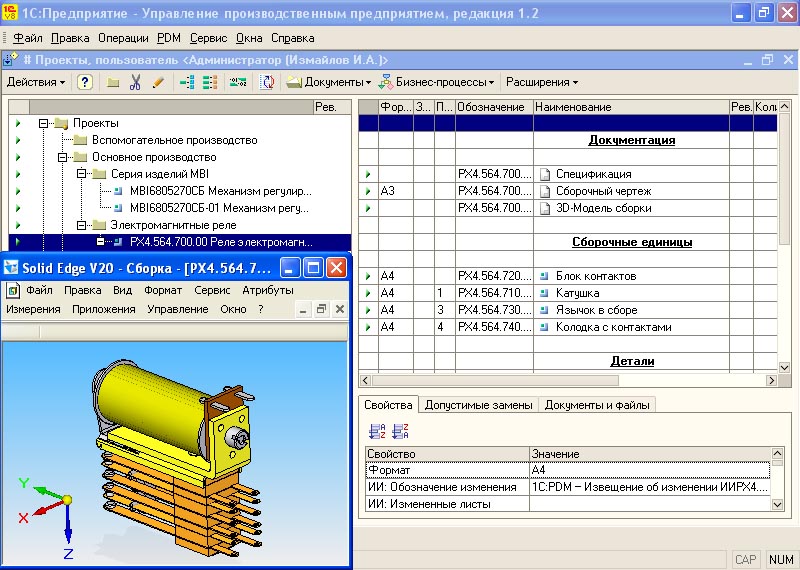Click the Катушка assembly icon
Screen dimensions: 800x570
pyautogui.click(x=544, y=293)
